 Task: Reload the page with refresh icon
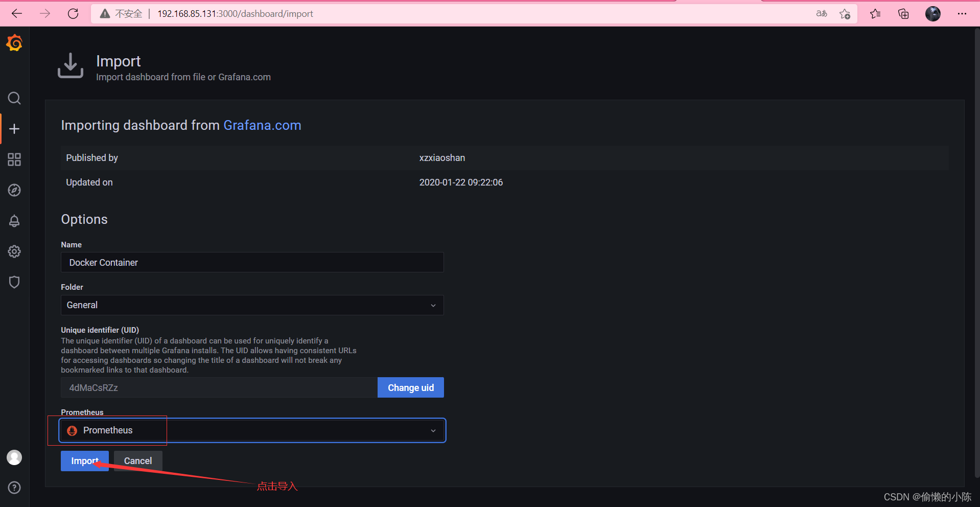73,14
